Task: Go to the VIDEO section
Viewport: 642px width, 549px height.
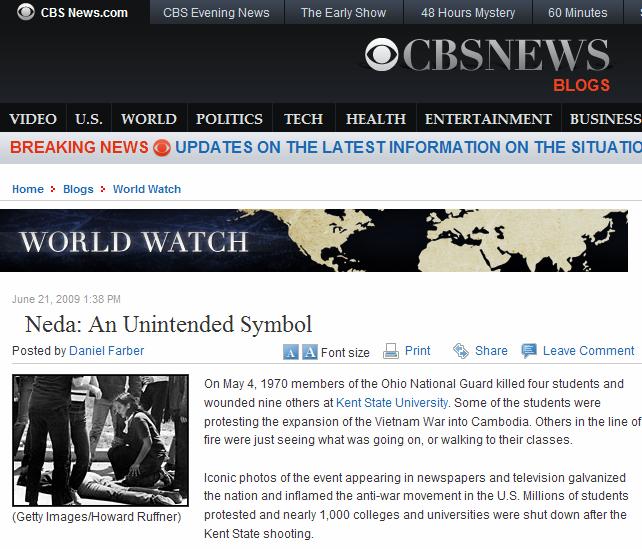Action: pos(33,119)
